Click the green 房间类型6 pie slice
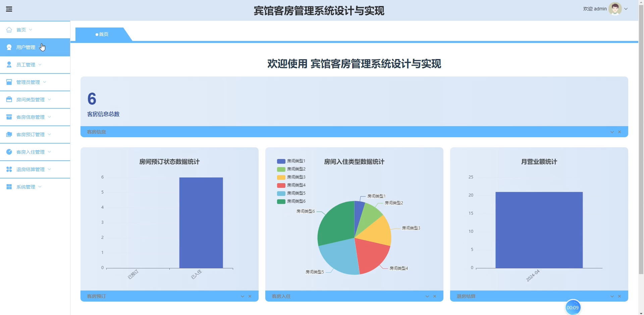This screenshot has width=644, height=315. click(336, 223)
